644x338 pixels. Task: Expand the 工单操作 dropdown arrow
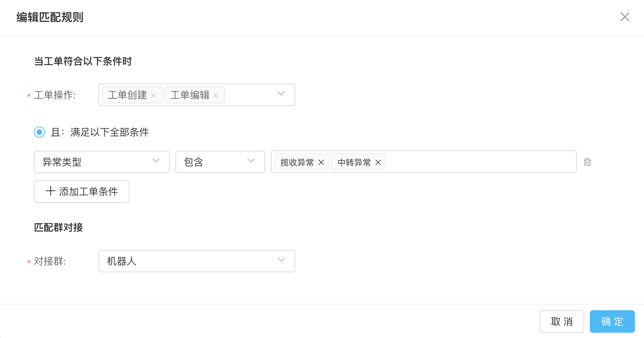pyautogui.click(x=281, y=94)
